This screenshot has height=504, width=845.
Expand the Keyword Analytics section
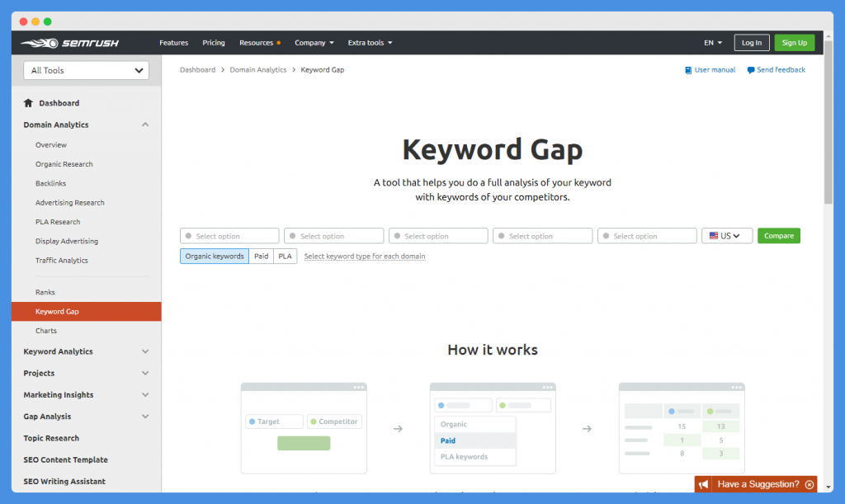pyautogui.click(x=145, y=351)
